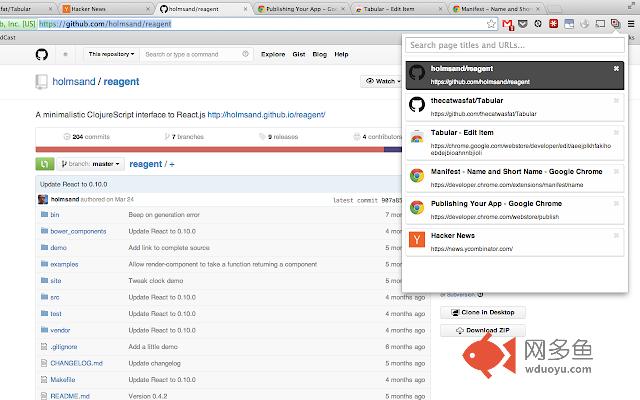The width and height of the screenshot is (640, 400).
Task: Close the holmsand/reagent entry in popup
Action: (x=616, y=69)
